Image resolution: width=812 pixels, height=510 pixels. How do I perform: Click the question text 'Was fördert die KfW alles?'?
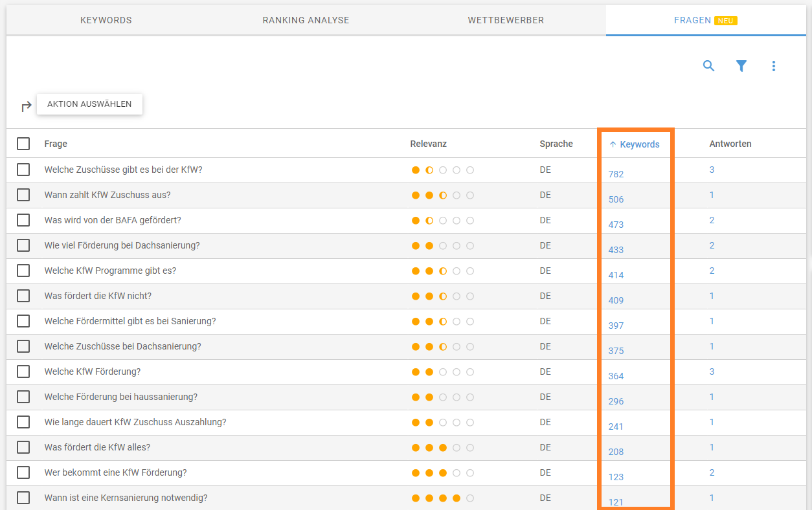pyautogui.click(x=97, y=447)
